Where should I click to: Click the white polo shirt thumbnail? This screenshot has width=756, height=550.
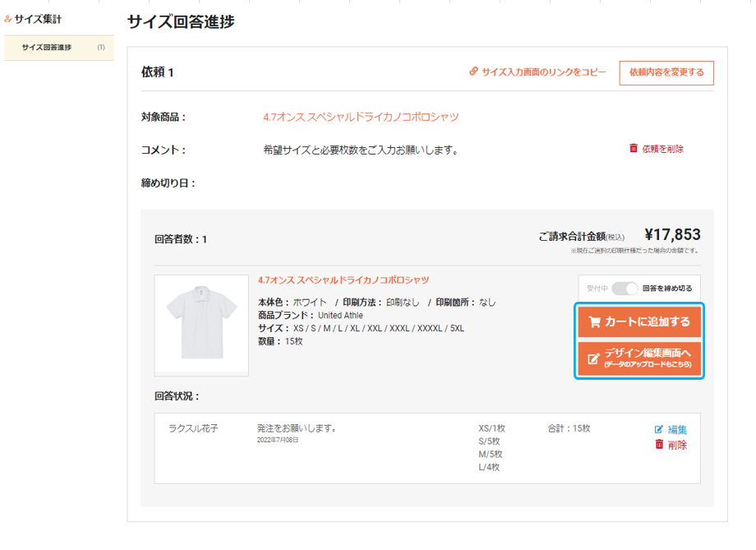point(201,326)
